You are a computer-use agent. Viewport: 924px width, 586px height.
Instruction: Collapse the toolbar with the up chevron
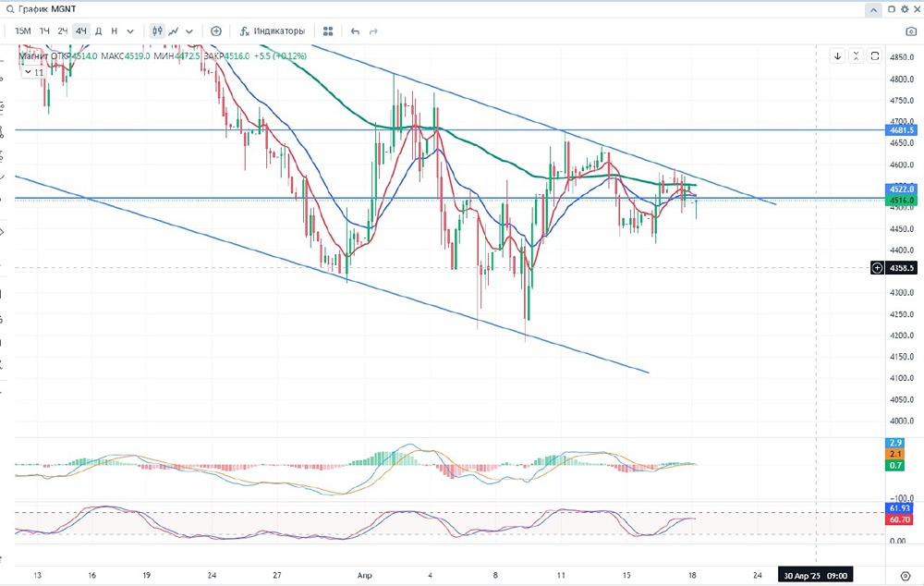click(x=873, y=9)
